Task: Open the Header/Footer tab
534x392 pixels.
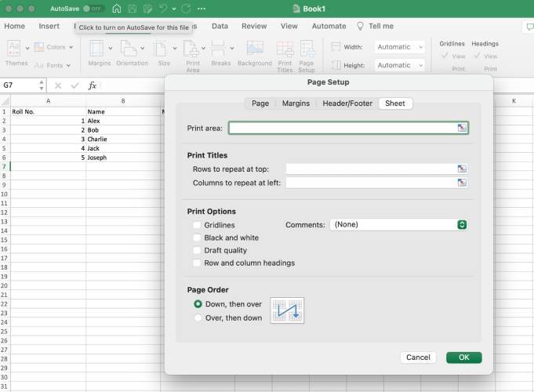Action: [347, 103]
